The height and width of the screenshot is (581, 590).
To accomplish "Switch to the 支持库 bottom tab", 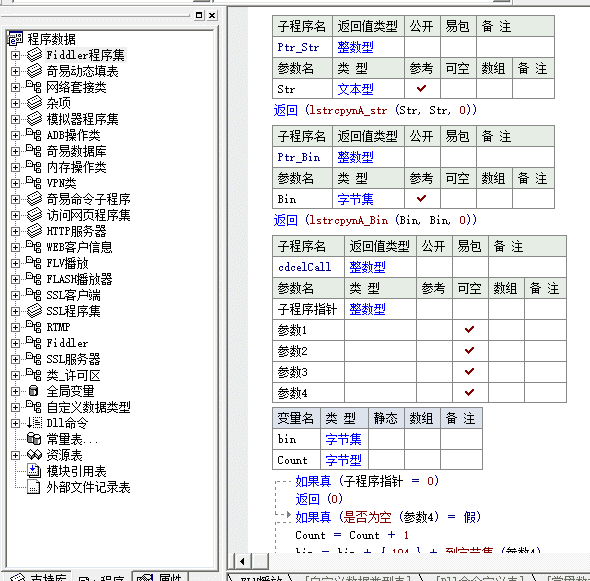I will point(38,577).
